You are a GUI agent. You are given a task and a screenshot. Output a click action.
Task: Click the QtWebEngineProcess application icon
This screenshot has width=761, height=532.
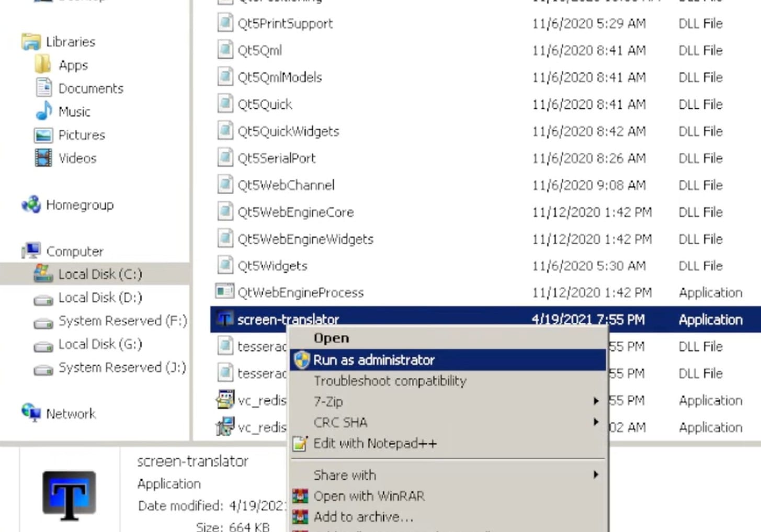(225, 292)
